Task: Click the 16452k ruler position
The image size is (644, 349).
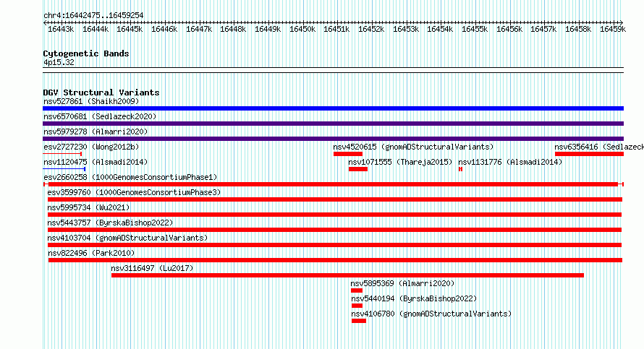Action: pyautogui.click(x=371, y=29)
